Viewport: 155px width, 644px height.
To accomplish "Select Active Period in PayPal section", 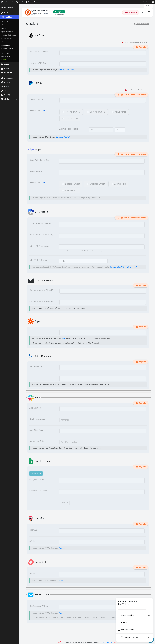I will click(x=113, y=112).
